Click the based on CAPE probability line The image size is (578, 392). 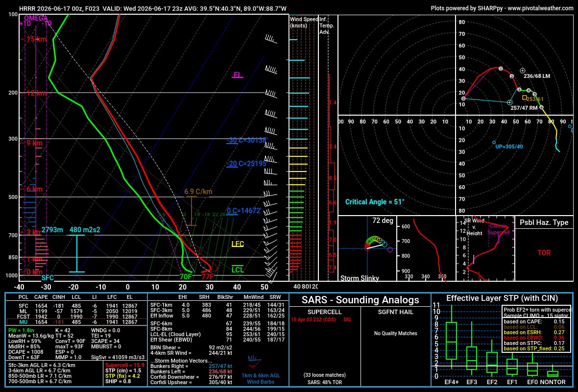(x=534, y=321)
